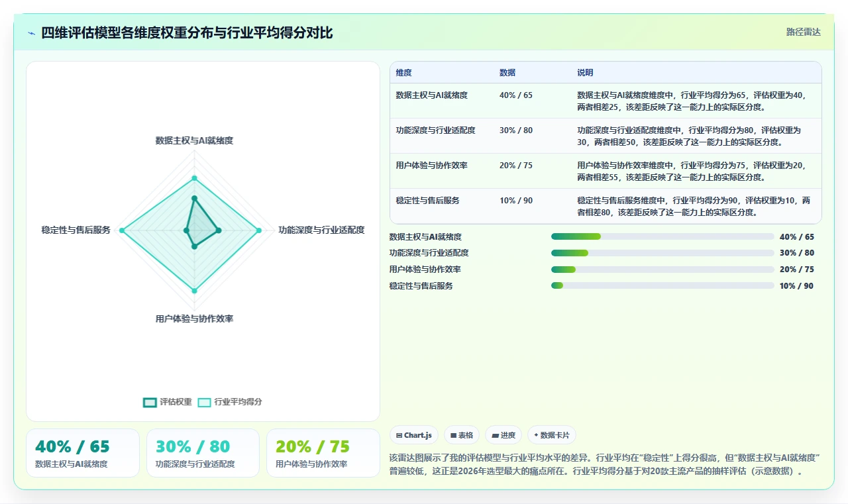Click the 评估权重 point on 功能深度 axis

(x=219, y=230)
